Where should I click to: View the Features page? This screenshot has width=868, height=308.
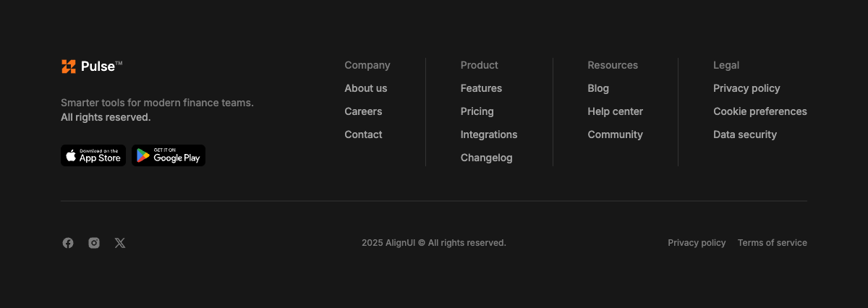point(481,88)
